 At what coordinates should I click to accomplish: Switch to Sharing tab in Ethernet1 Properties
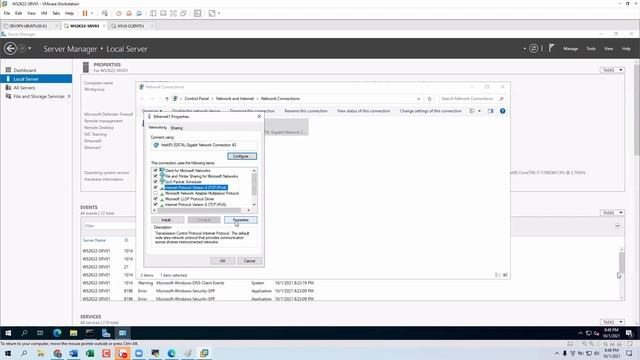[176, 128]
